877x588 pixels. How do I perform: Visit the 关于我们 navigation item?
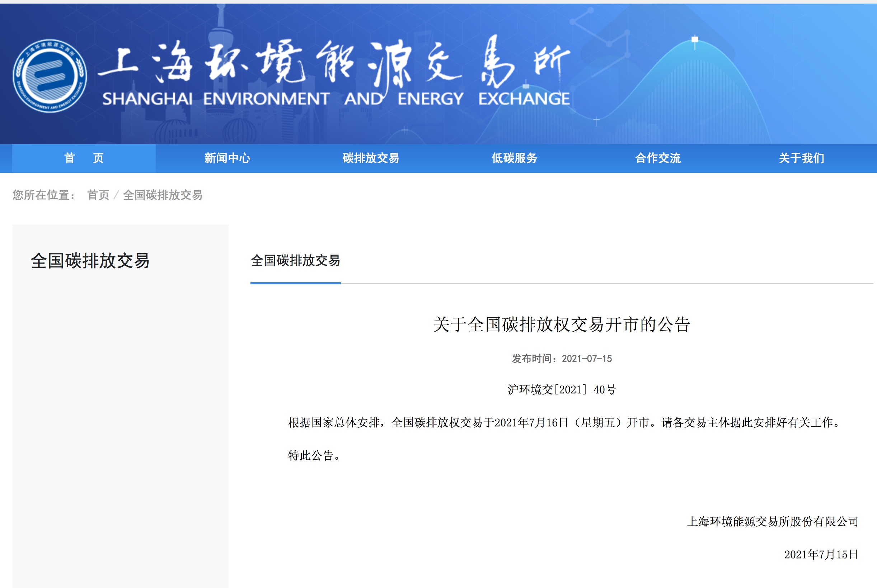pyautogui.click(x=802, y=158)
